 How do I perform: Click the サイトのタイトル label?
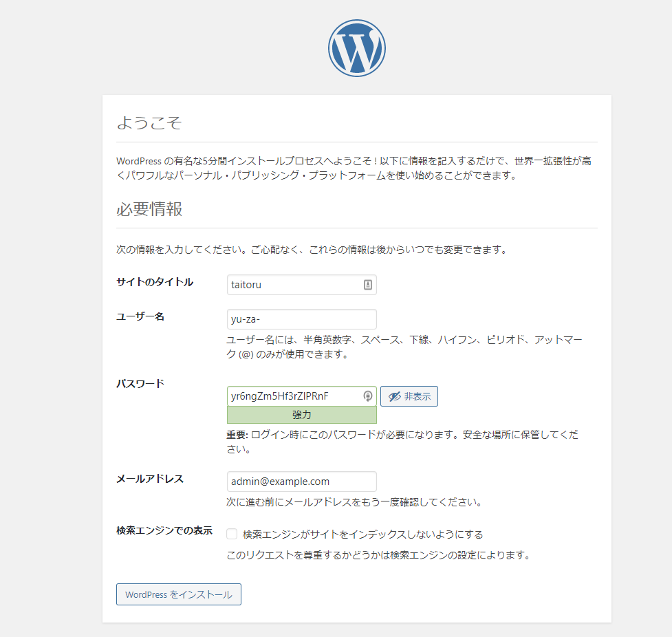155,282
